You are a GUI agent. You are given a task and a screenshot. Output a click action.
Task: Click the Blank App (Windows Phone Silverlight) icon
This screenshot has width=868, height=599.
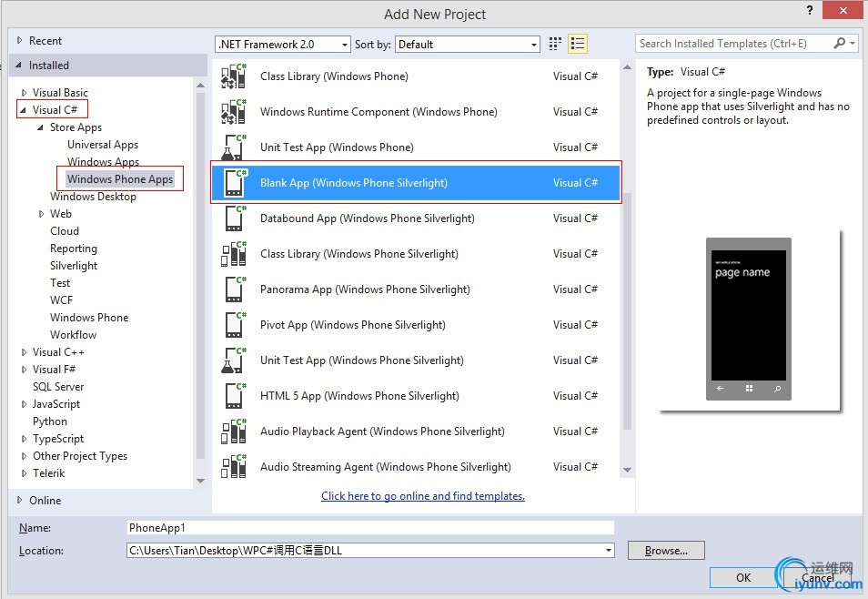235,182
